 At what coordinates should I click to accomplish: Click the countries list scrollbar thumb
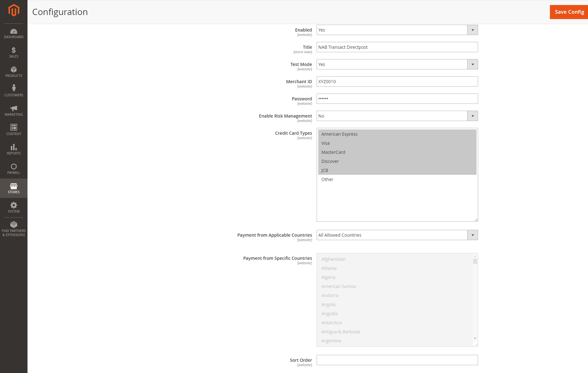tap(475, 261)
